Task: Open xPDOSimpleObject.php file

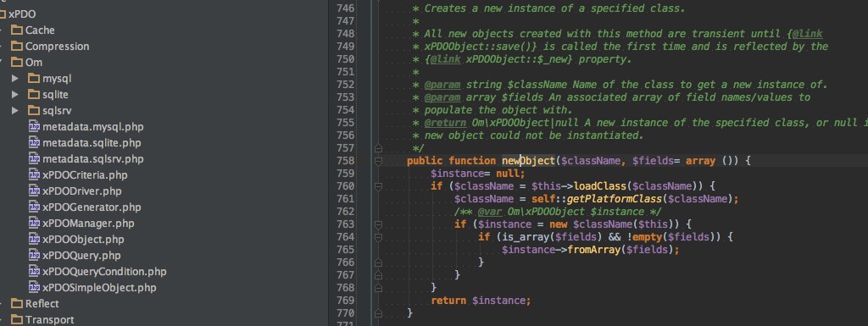Action: point(100,287)
